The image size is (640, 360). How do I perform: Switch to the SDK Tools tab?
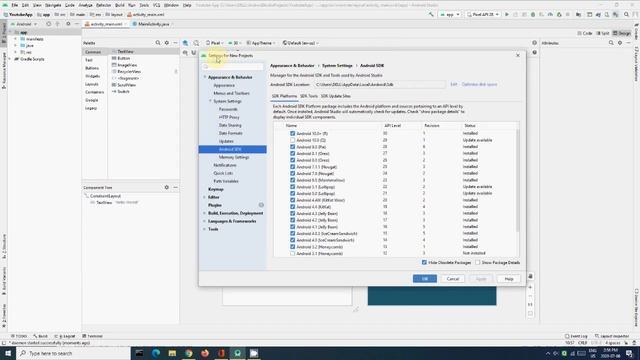coord(309,96)
